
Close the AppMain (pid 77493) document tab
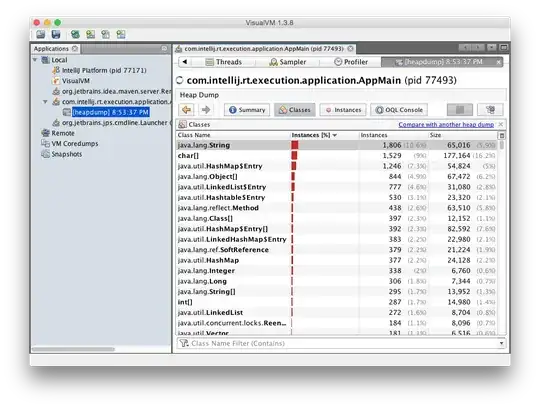pyautogui.click(x=351, y=49)
